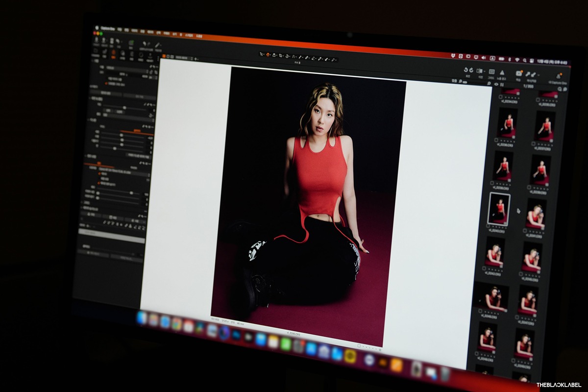Click the exposure warning triangle icon

pyautogui.click(x=501, y=72)
